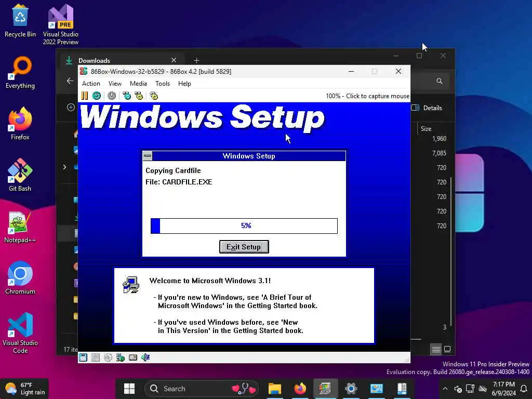
Task: Open the Windows Start menu
Action: (129, 389)
